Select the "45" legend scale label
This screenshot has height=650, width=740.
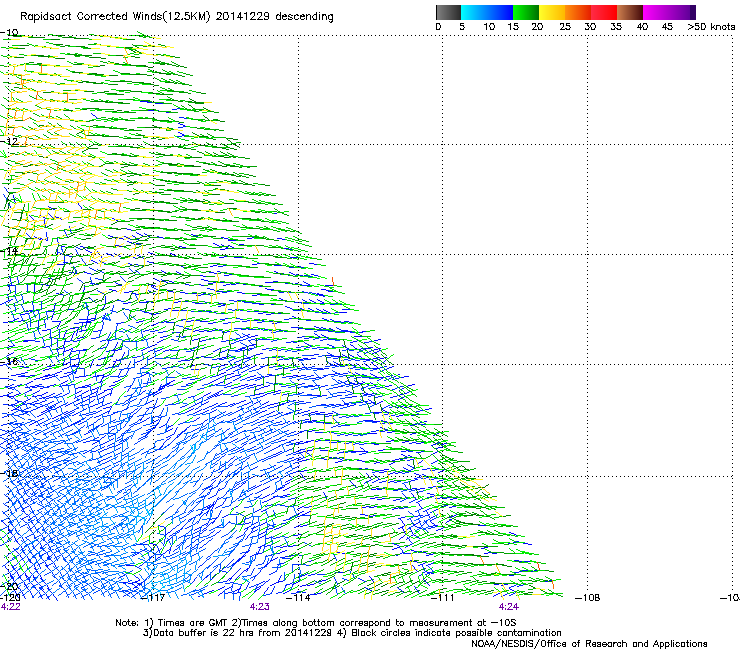click(667, 27)
